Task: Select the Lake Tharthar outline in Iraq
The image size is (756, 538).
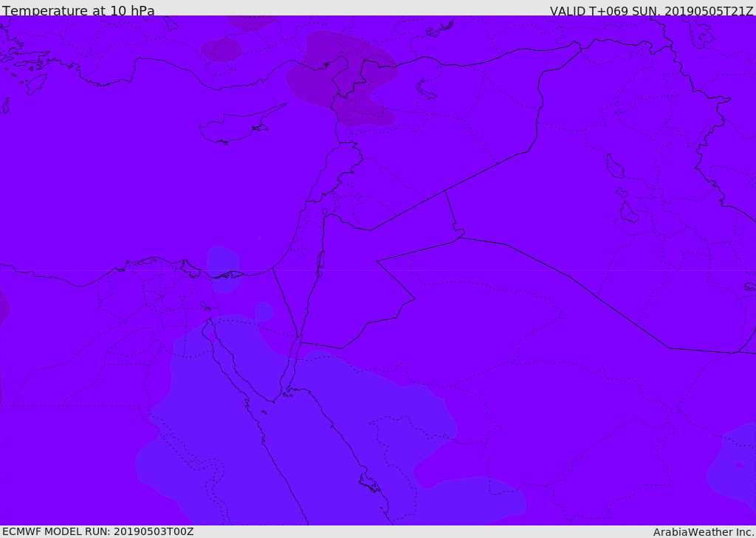Action: click(615, 166)
